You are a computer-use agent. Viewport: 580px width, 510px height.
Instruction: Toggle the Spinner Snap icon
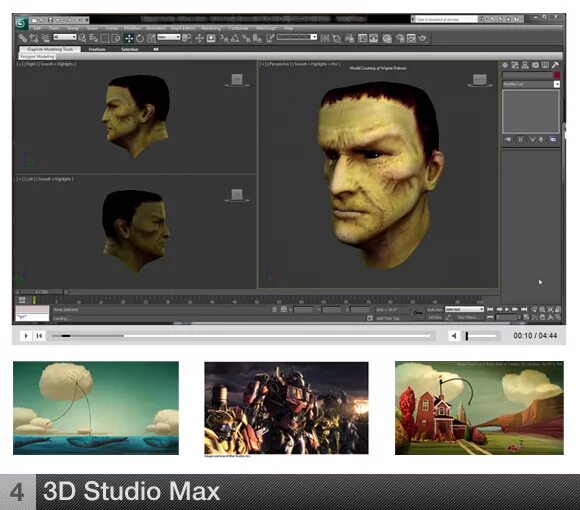coord(257,38)
